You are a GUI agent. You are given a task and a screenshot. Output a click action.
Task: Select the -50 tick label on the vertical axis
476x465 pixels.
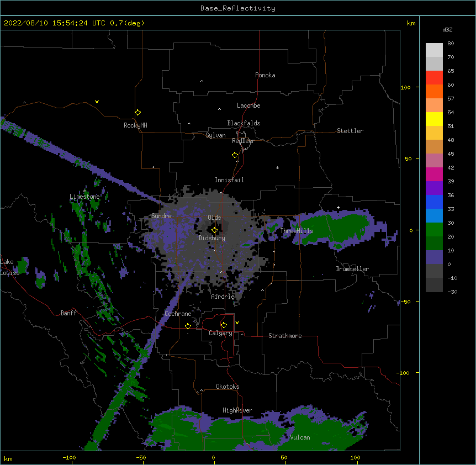pos(405,302)
